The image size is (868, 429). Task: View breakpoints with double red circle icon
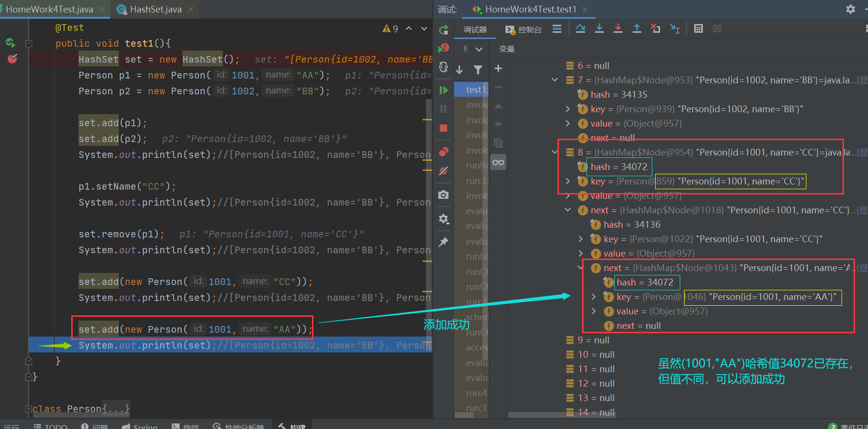click(443, 152)
